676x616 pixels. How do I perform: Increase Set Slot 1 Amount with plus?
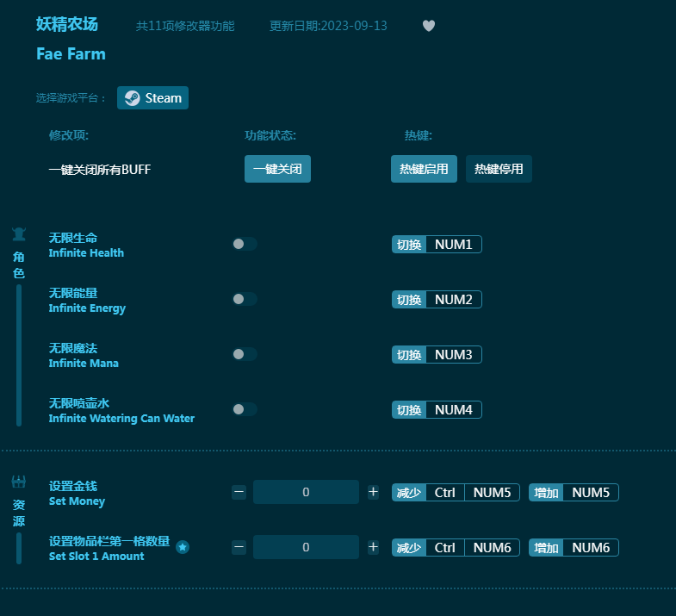pos(374,547)
